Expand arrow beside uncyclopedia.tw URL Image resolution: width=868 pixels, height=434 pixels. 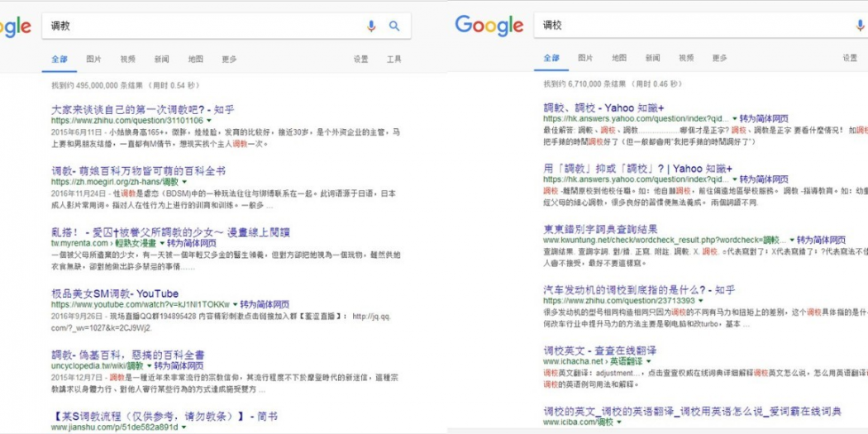(149, 366)
